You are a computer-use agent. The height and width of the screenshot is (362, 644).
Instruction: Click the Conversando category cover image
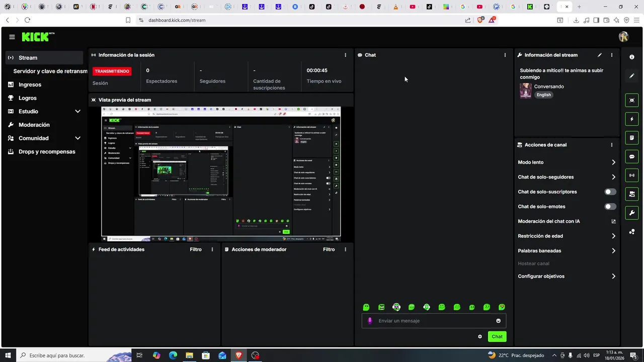point(526,90)
